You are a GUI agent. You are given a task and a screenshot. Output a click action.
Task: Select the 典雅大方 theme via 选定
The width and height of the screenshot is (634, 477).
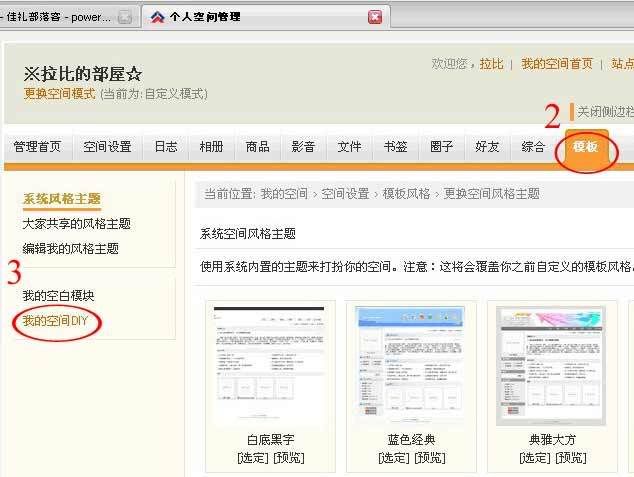[535, 457]
